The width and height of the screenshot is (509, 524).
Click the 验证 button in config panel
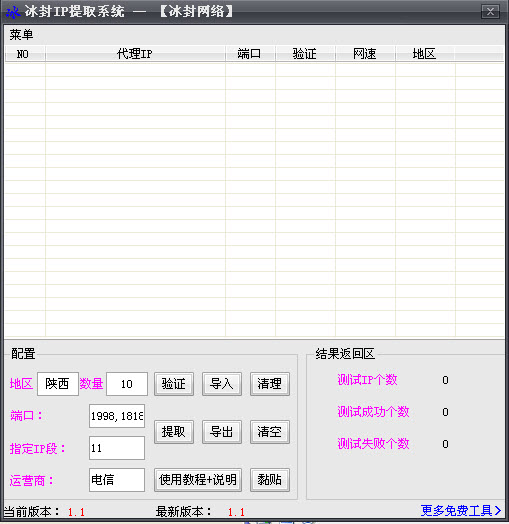tap(174, 384)
